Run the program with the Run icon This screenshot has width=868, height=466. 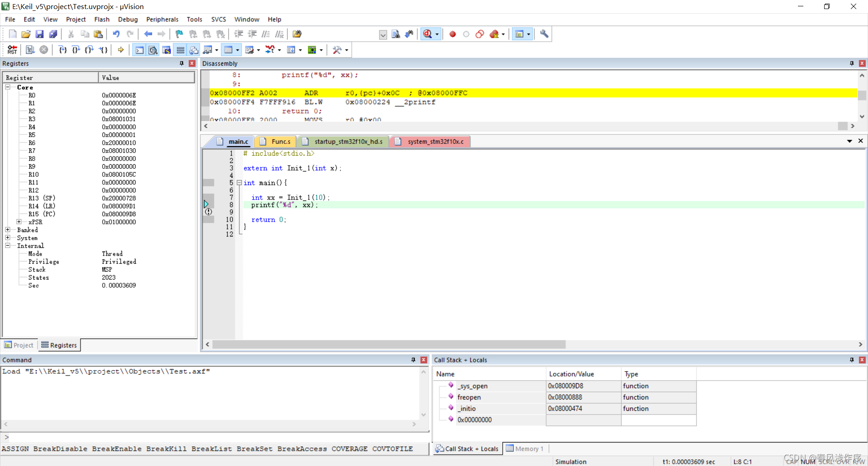click(x=30, y=50)
